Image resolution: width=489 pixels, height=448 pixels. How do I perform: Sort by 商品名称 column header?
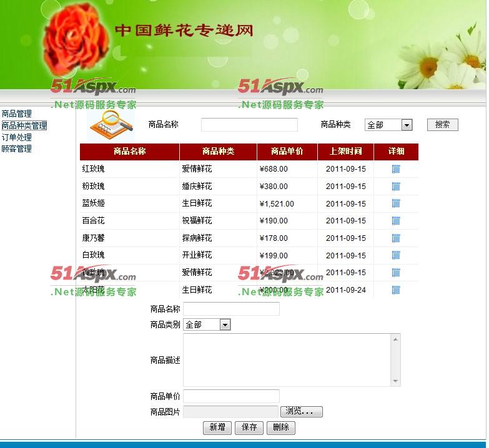click(x=130, y=152)
